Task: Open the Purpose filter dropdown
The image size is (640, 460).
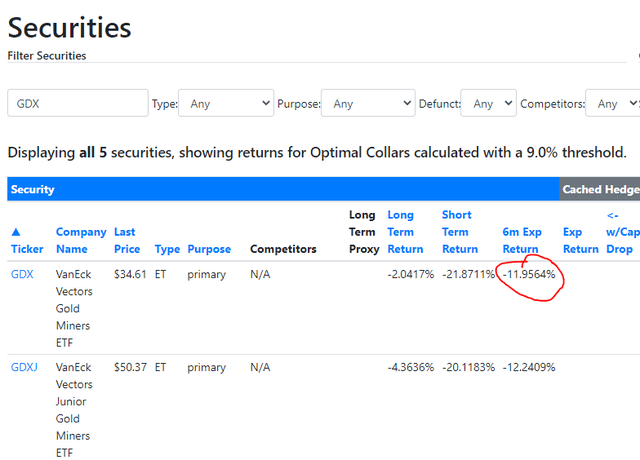Action: pos(368,103)
